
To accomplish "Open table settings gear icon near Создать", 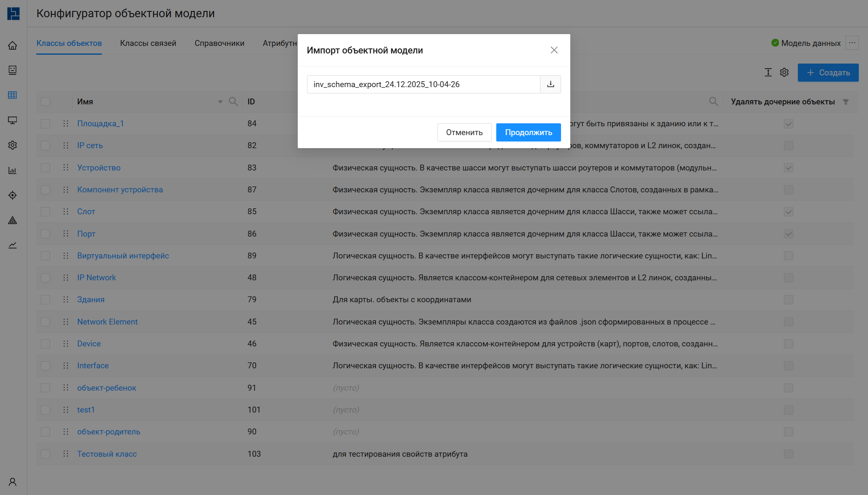I will tap(784, 72).
